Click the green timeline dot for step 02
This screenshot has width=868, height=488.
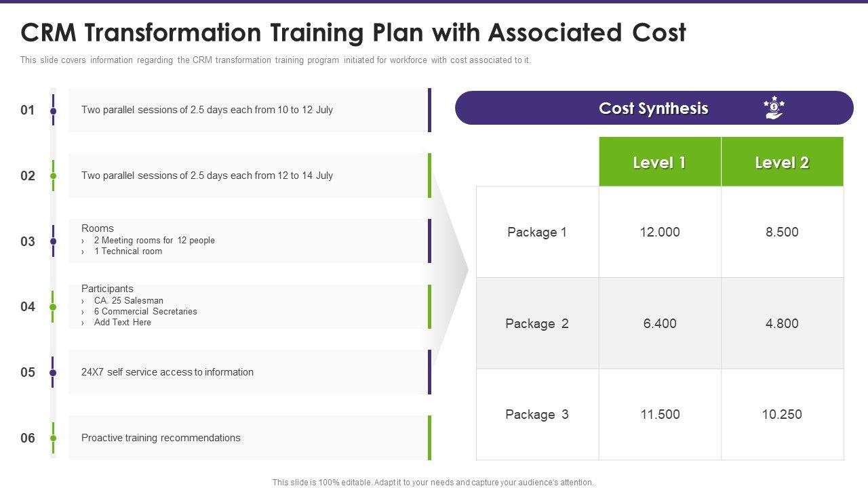54,176
